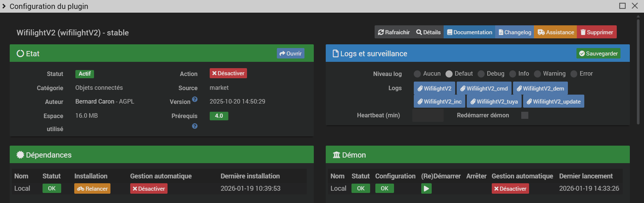
Task: Open the Documentation page
Action: coord(469,32)
